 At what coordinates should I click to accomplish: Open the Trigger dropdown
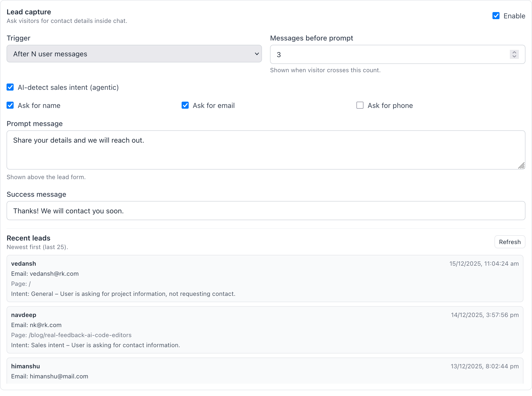(x=134, y=54)
